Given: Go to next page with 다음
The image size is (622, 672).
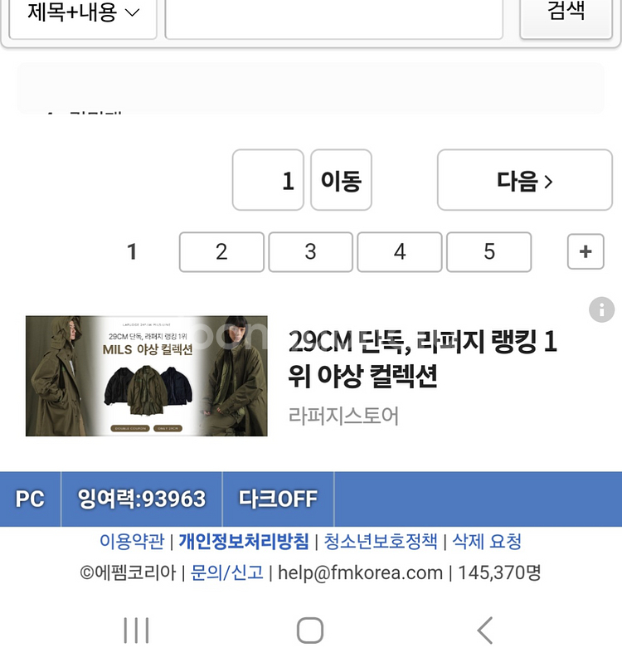Looking at the screenshot, I should pos(525,180).
